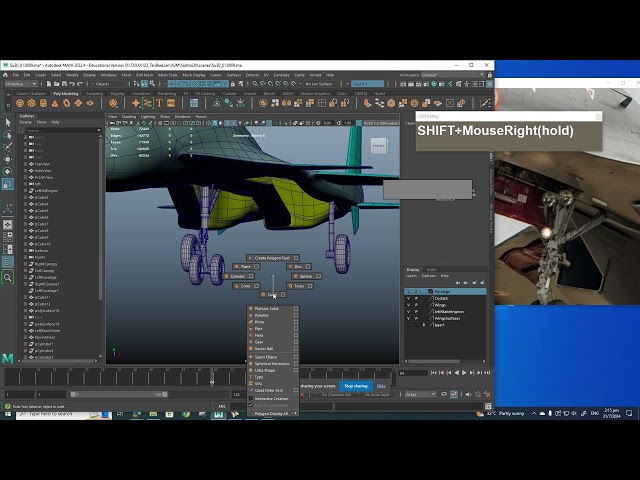Switch to the Poly Modeling shelf tab
The image size is (640, 480).
click(x=66, y=93)
